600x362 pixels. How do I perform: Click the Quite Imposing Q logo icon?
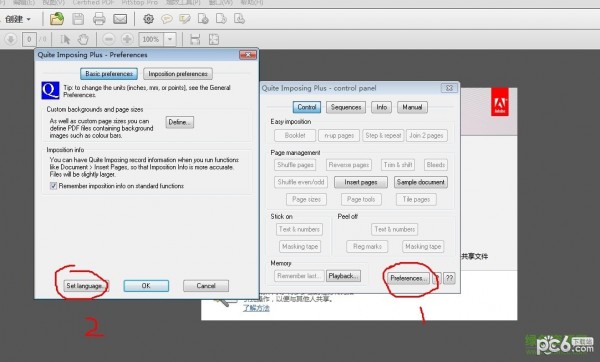pos(51,90)
